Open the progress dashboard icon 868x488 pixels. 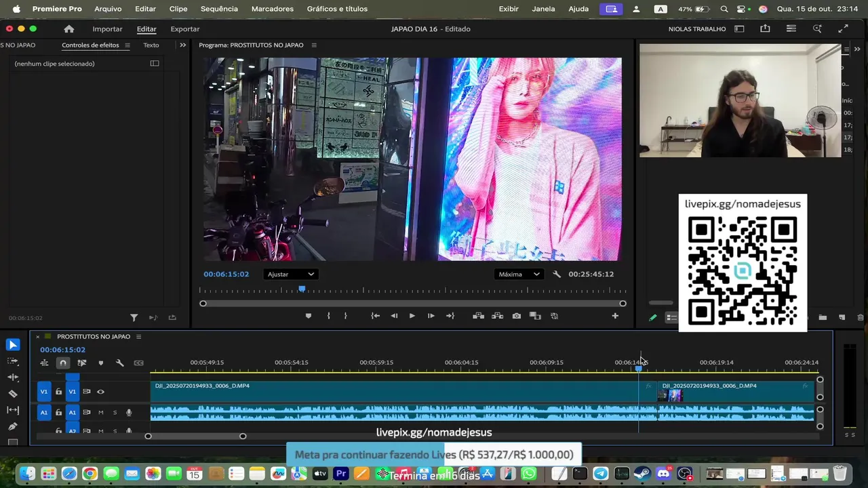click(x=791, y=29)
